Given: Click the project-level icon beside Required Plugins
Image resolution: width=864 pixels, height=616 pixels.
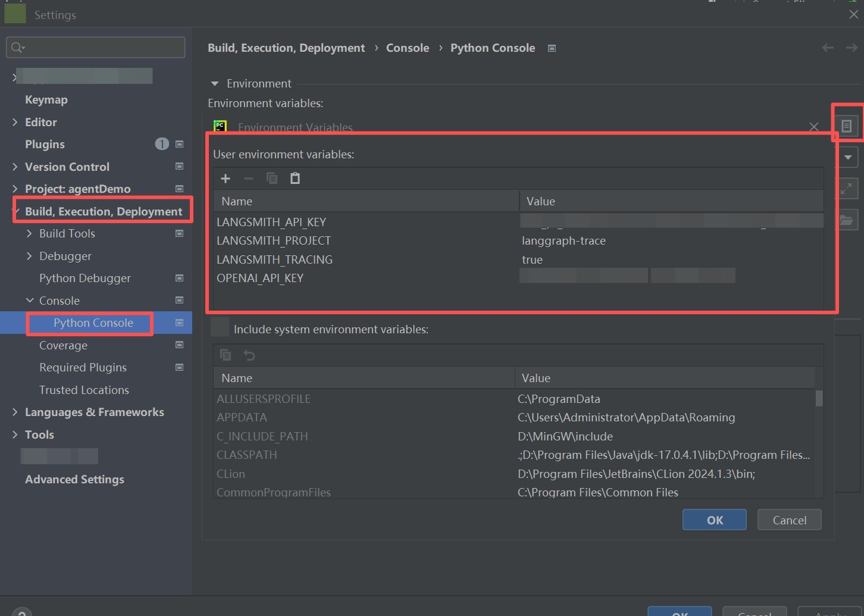Looking at the screenshot, I should [179, 367].
